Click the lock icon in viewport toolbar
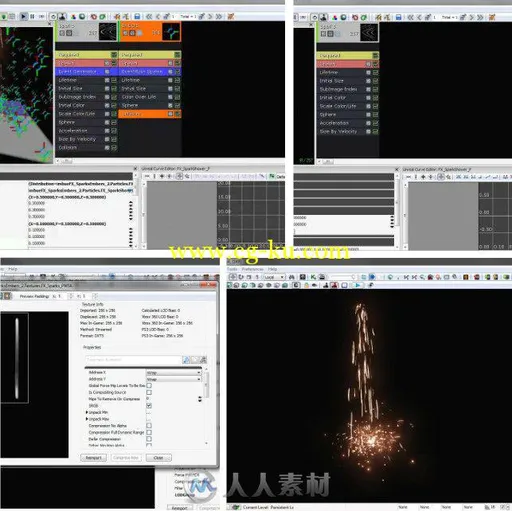Viewport: 512px width, 511px height. [306, 285]
